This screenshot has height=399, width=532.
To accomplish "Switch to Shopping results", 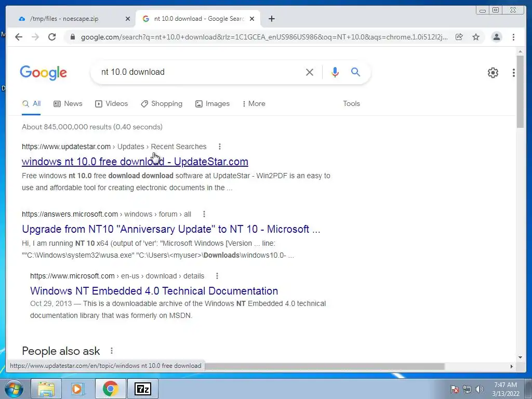I will [x=162, y=104].
